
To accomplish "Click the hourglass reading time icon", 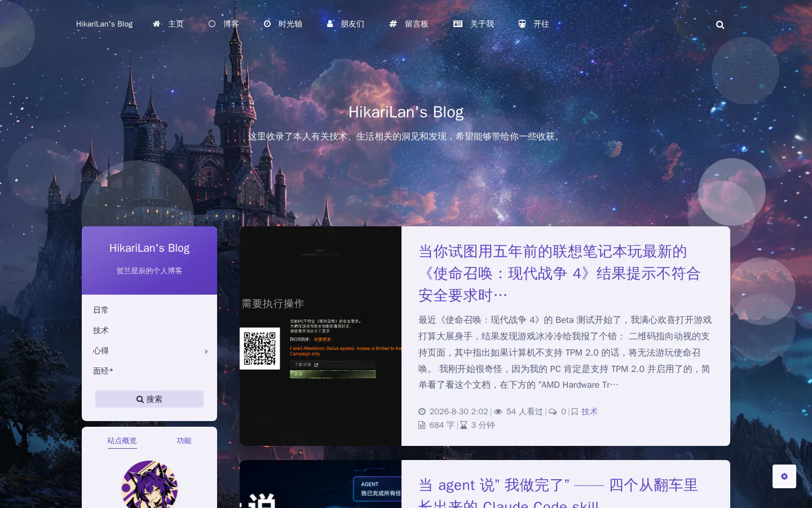I will tap(464, 425).
